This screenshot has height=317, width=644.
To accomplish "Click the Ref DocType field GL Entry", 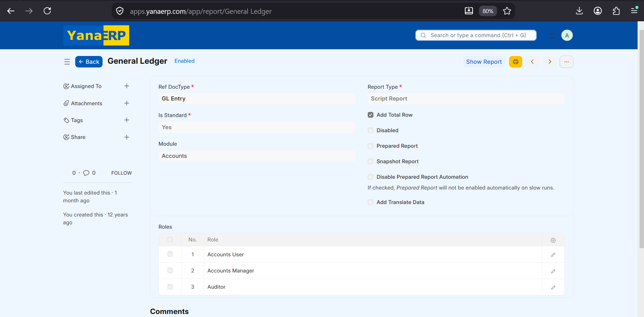I will point(257,98).
